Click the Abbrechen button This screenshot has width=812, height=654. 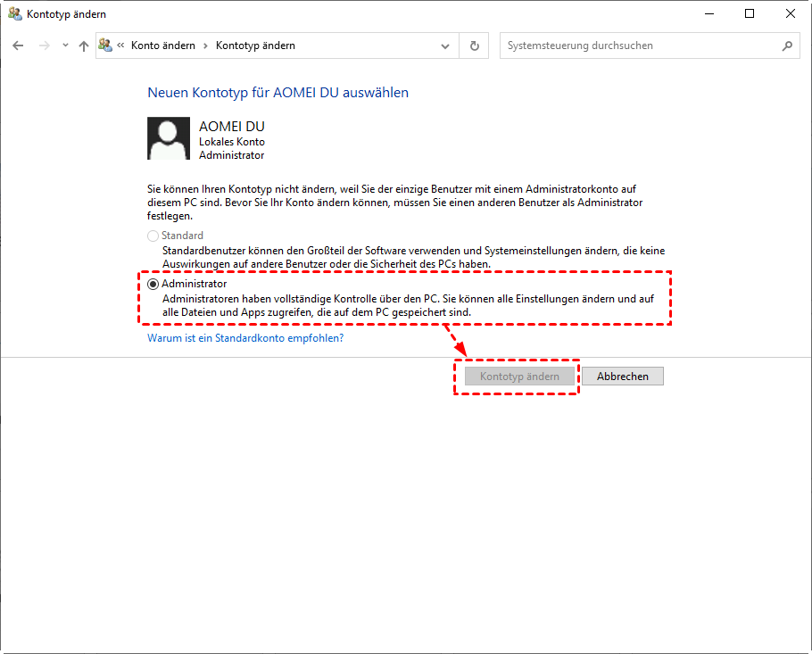[x=623, y=377]
